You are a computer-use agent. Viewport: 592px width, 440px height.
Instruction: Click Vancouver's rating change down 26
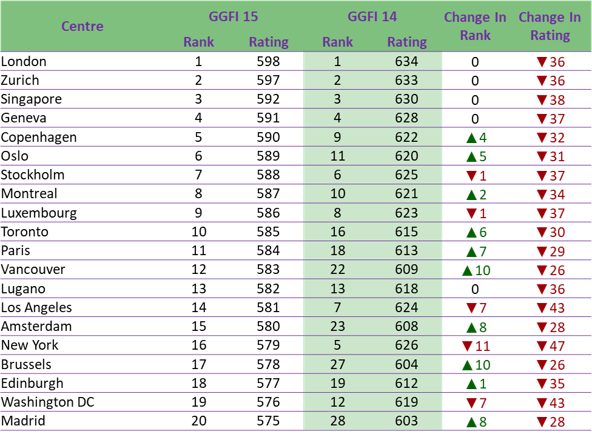click(x=550, y=270)
